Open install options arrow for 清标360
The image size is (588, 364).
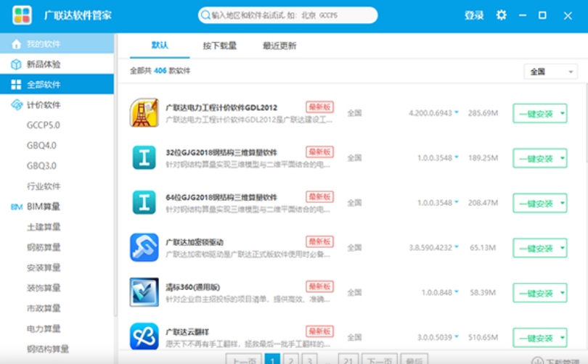coord(562,293)
